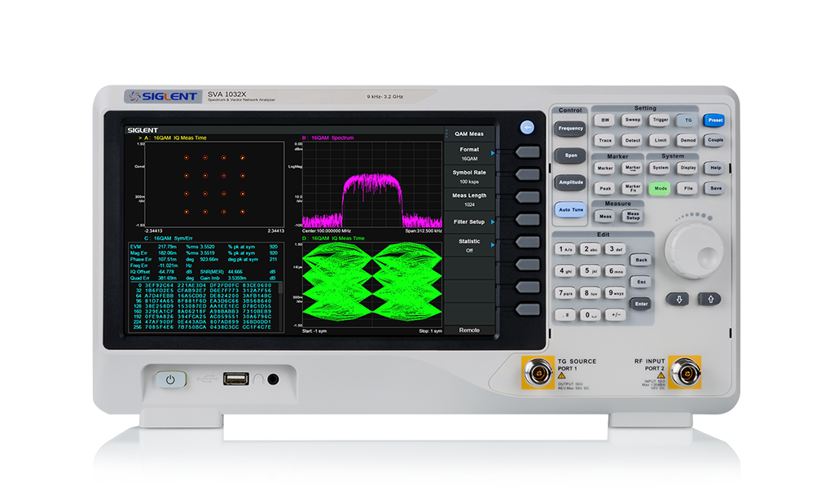
Task: Click the USB port on front panel
Action: [x=237, y=379]
